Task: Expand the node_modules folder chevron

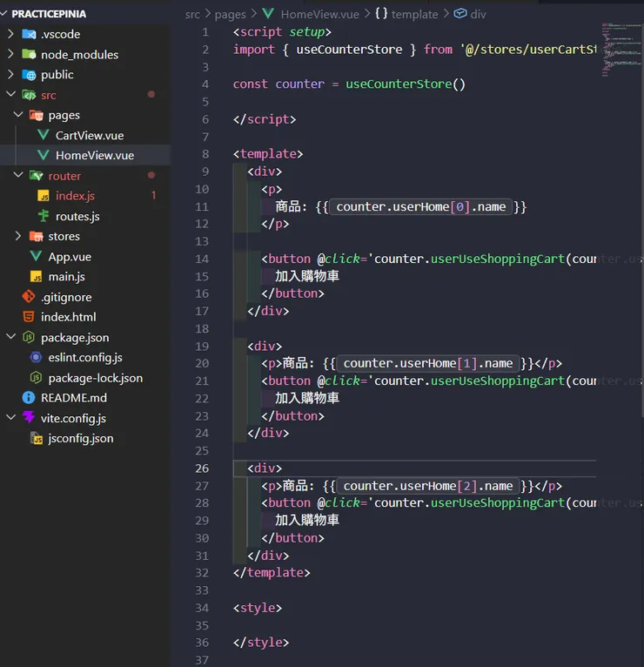Action: click(x=10, y=54)
